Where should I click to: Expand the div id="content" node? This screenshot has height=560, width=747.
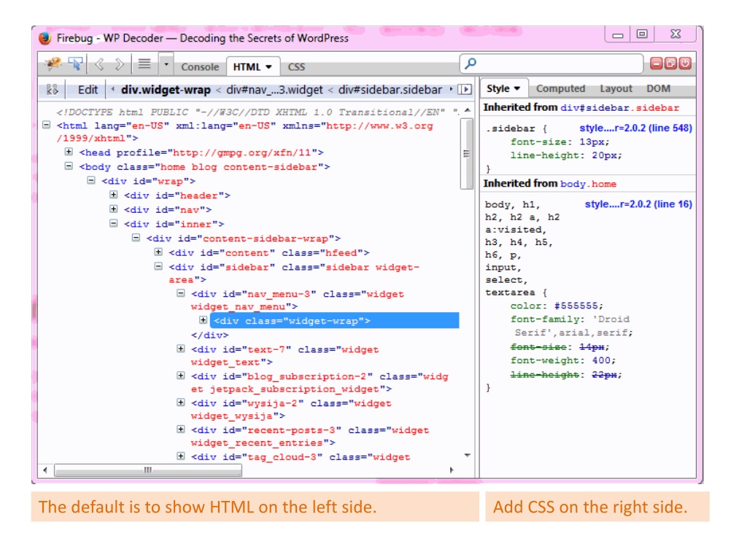(x=158, y=252)
